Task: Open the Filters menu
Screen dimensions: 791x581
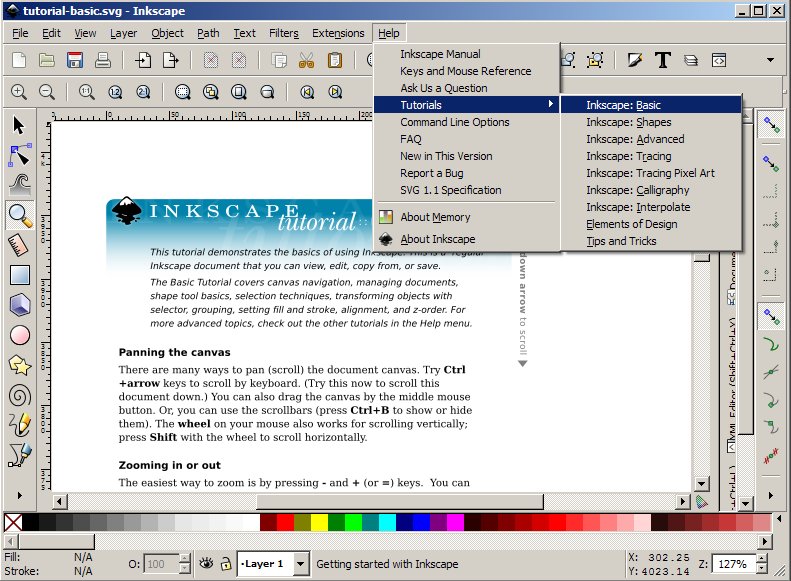Action: [x=284, y=33]
